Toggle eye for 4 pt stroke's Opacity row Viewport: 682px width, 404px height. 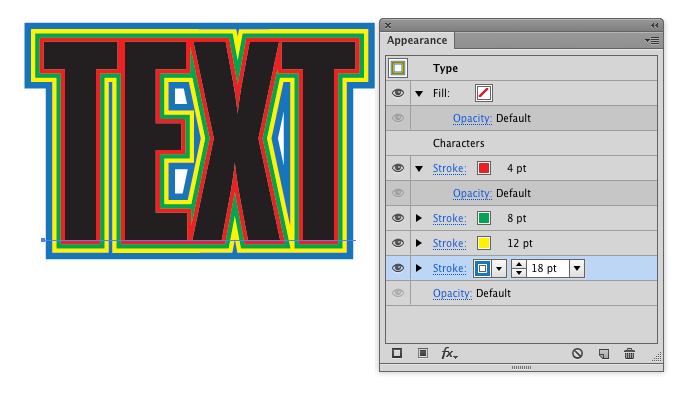[x=398, y=193]
